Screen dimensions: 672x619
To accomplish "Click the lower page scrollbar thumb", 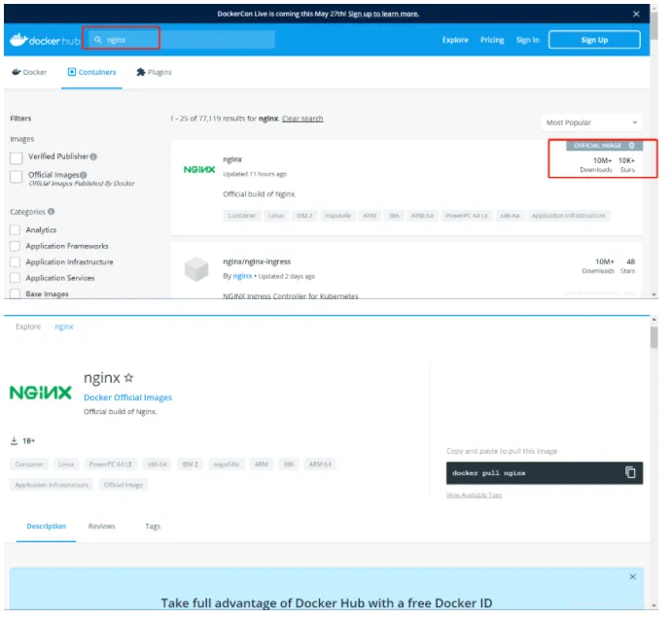I will point(654,337).
